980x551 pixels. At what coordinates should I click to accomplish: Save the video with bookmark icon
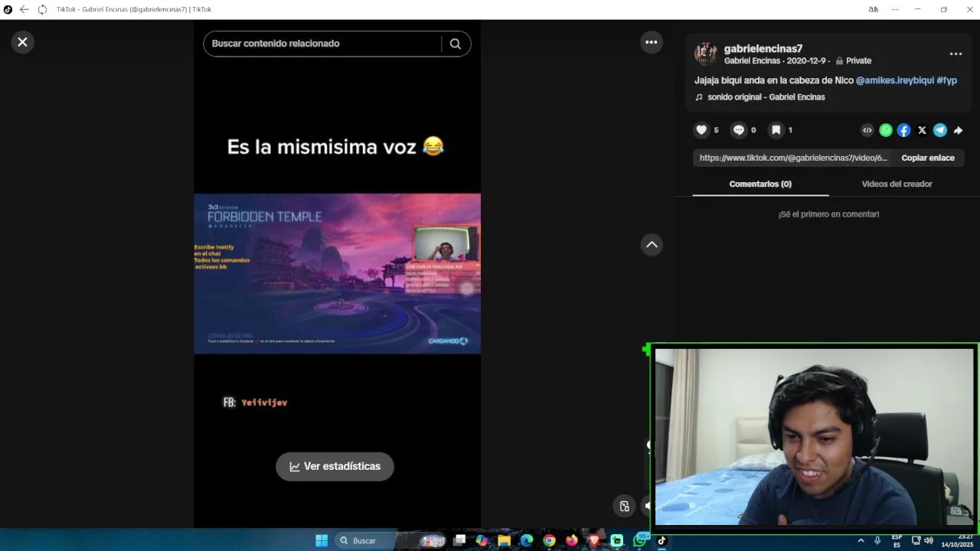[776, 130]
